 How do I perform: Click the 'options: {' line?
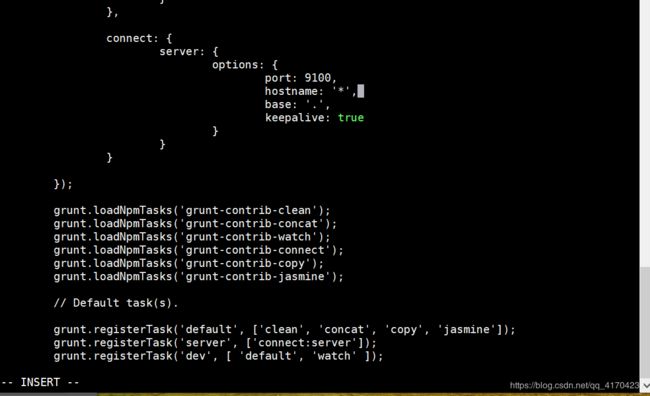245,65
